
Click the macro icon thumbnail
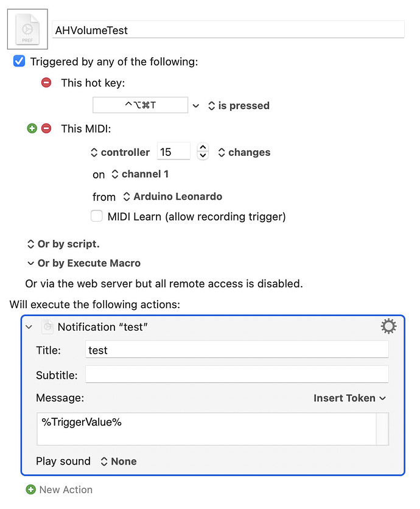27,29
